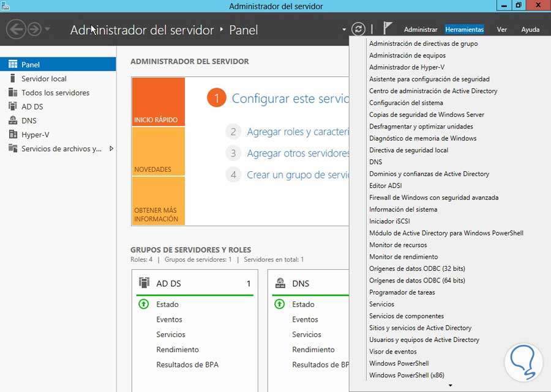Open Directiva de seguridad local
Image resolution: width=551 pixels, height=392 pixels.
click(x=409, y=150)
